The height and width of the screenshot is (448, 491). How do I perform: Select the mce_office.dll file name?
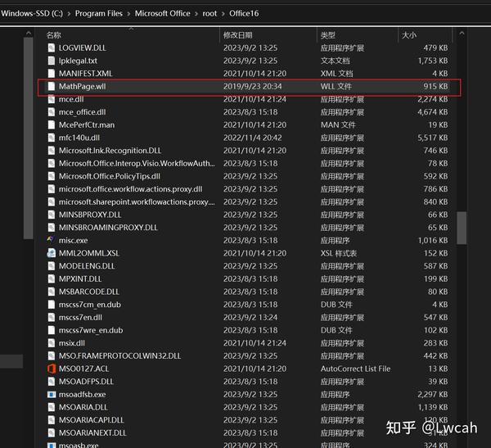[x=83, y=112]
